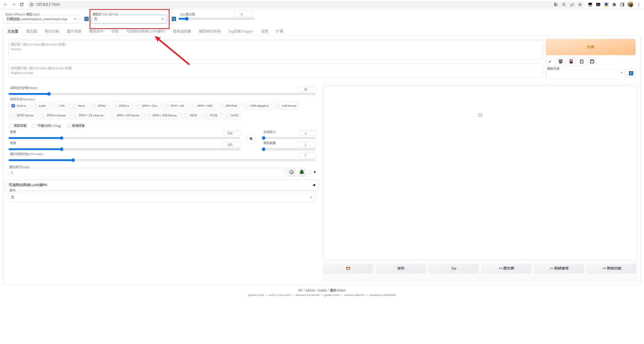Screen dimensions: 644x344
Task: Click the Google Translate icon in the address bar
Action: (x=556, y=5)
